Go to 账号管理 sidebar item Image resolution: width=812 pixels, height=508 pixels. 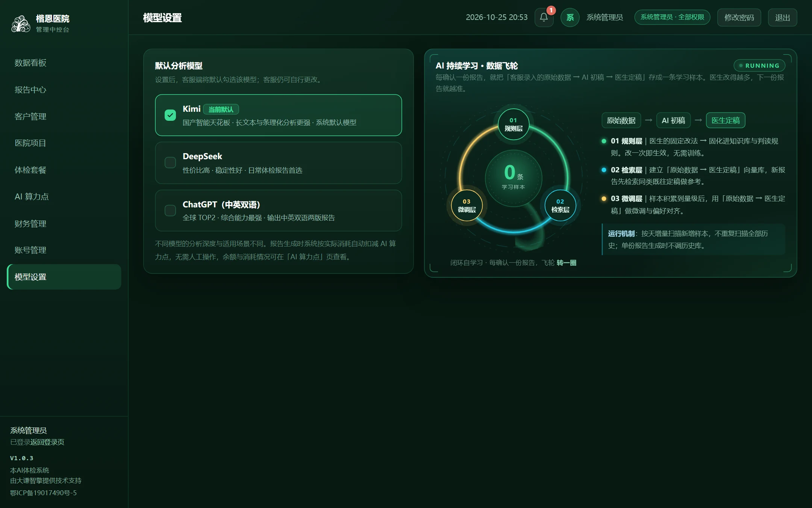click(x=64, y=250)
